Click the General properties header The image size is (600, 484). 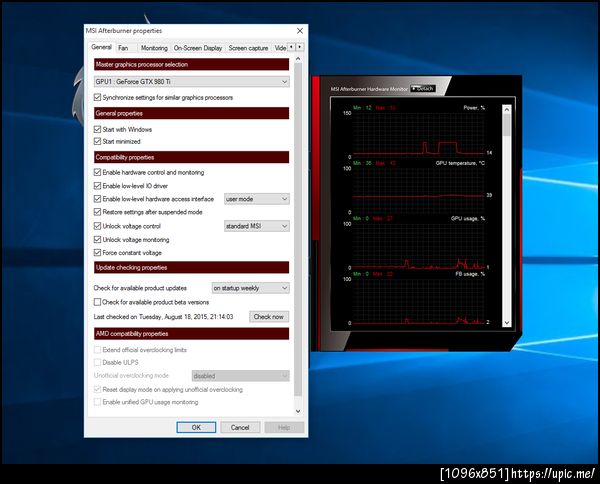point(191,113)
